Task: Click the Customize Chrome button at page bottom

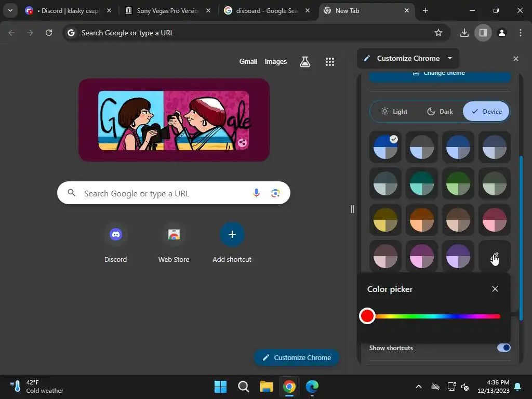Action: [x=297, y=357]
